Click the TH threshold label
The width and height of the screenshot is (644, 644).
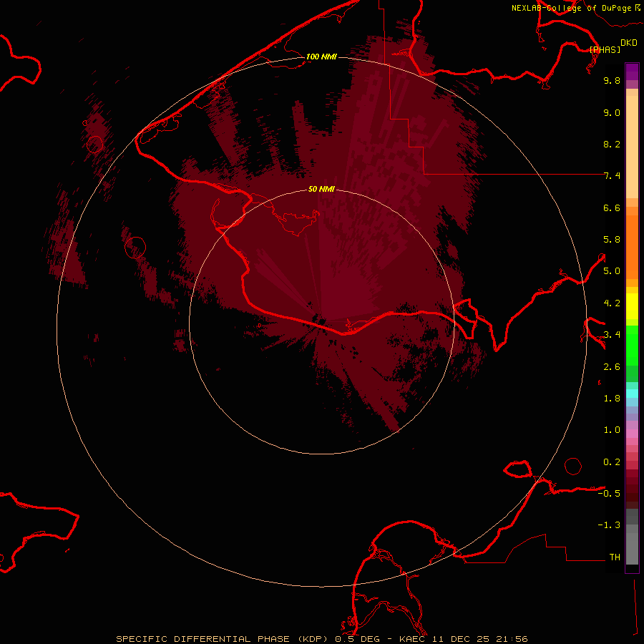615,557
